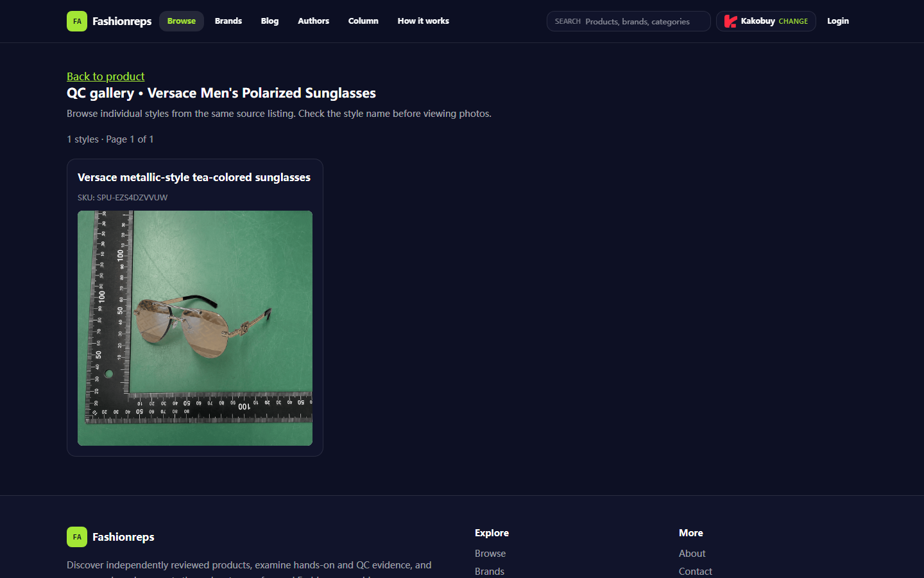Click the footer FA logo badge
The width and height of the screenshot is (924, 578).
[77, 537]
